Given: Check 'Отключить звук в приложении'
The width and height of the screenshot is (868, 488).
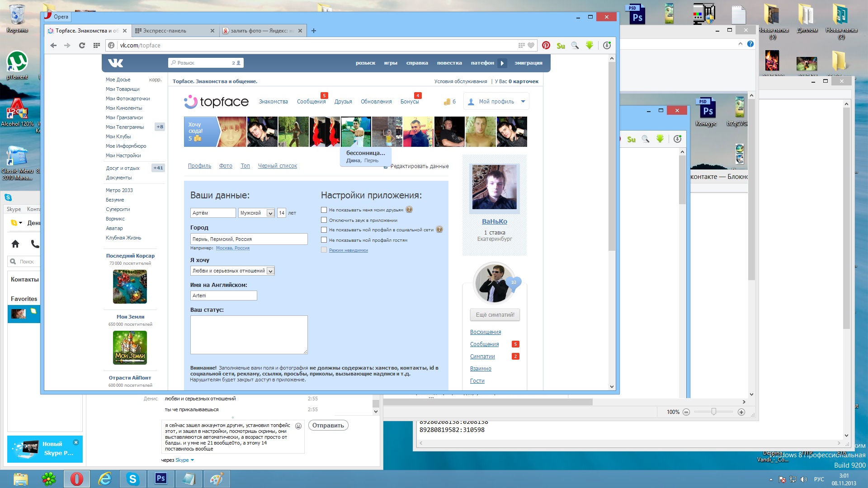Looking at the screenshot, I should (x=324, y=220).
